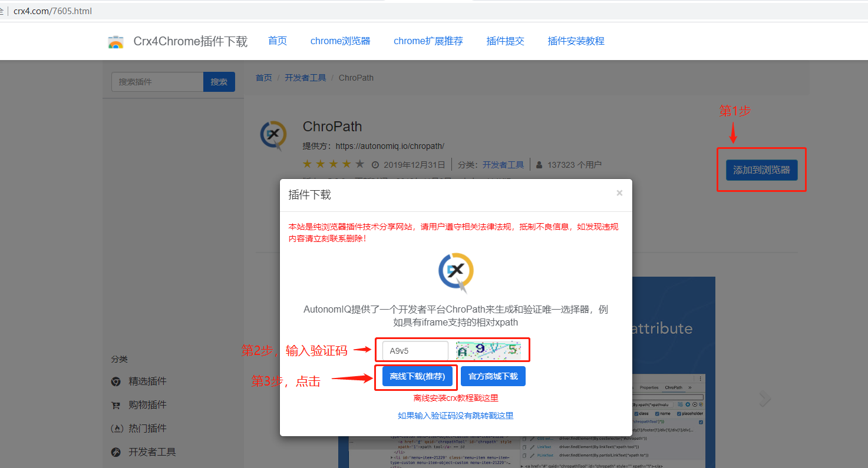Image resolution: width=868 pixels, height=468 pixels.
Task: Click the 开发者工具 icon in the sidebar
Action: point(115,452)
